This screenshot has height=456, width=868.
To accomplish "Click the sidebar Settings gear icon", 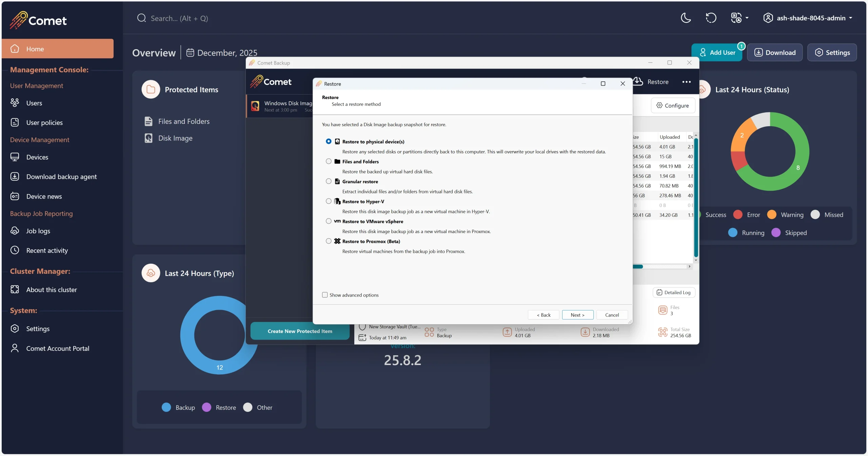I will (x=15, y=328).
